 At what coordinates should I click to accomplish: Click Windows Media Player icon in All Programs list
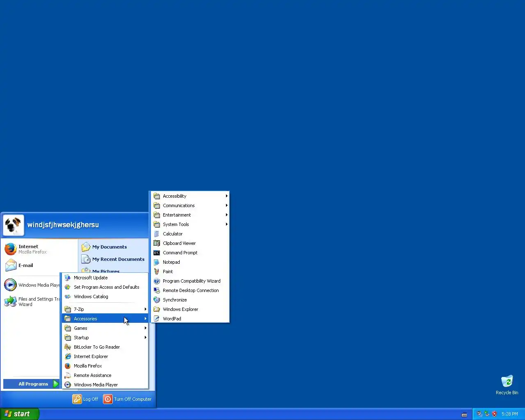coord(68,385)
